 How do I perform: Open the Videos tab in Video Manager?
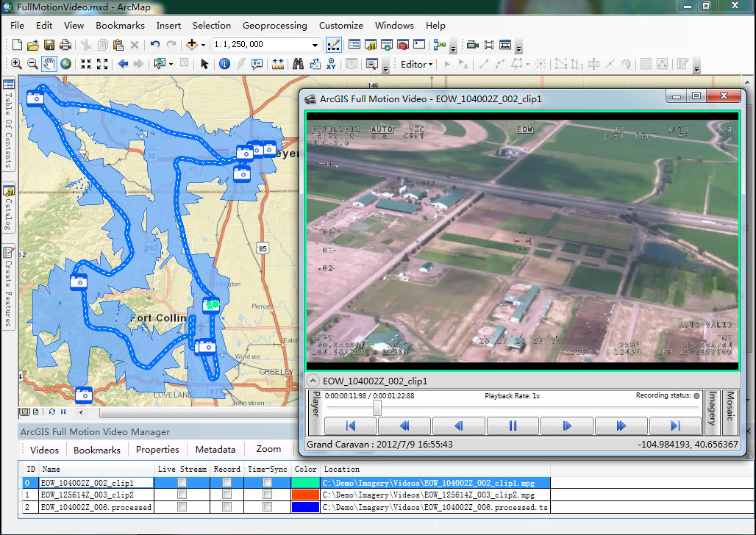[x=44, y=450]
